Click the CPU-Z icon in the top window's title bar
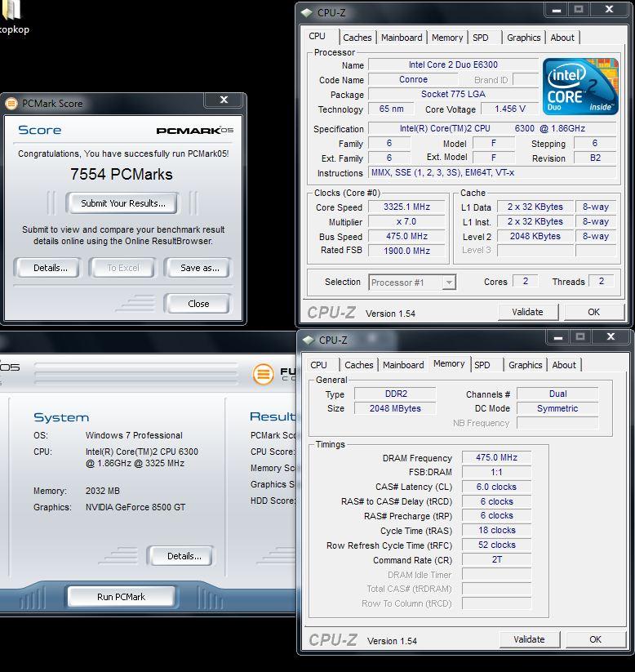 (307, 13)
